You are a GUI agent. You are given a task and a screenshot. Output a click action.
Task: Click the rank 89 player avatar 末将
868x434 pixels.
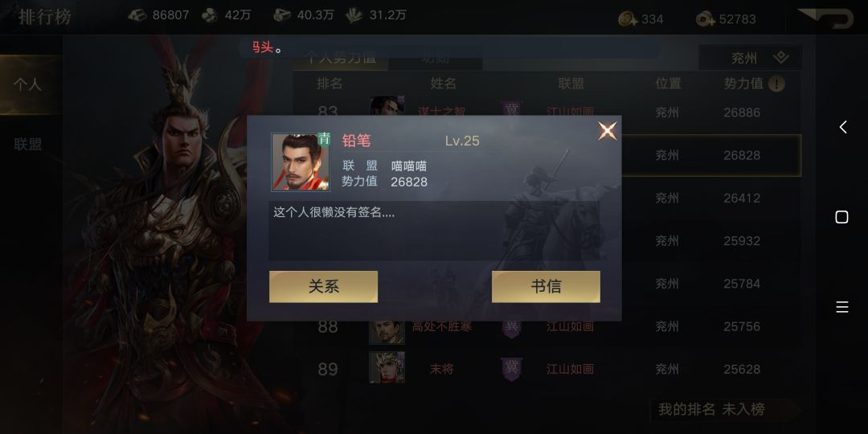[387, 367]
